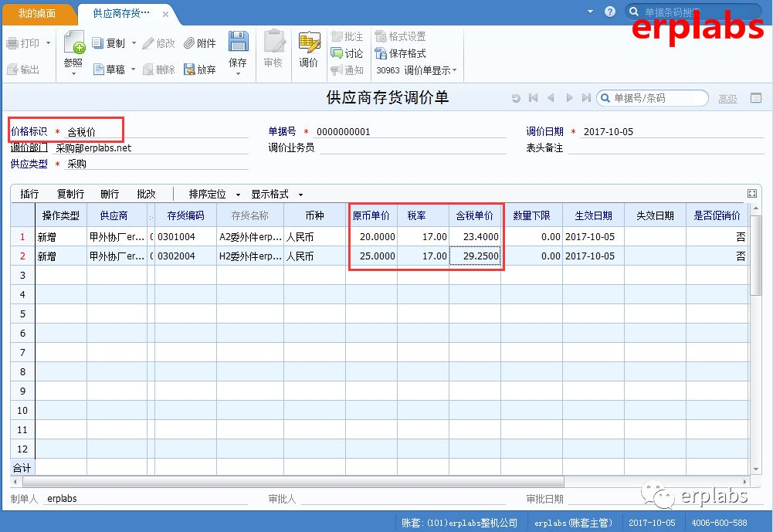Viewport: 773px width, 532px height.
Task: Open the top-right dropdown arrow beside help
Action: tap(590, 12)
